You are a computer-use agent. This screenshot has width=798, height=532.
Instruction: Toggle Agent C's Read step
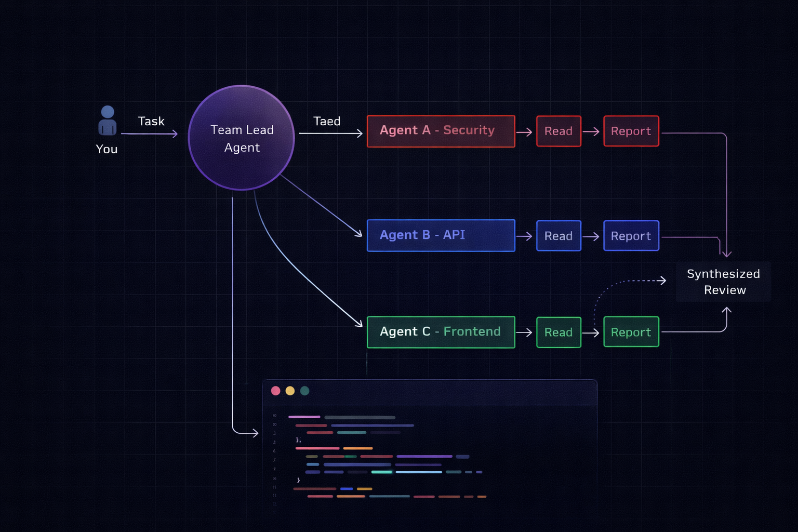(558, 332)
